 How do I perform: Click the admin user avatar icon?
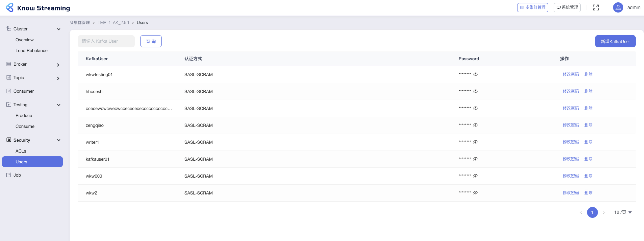618,7
